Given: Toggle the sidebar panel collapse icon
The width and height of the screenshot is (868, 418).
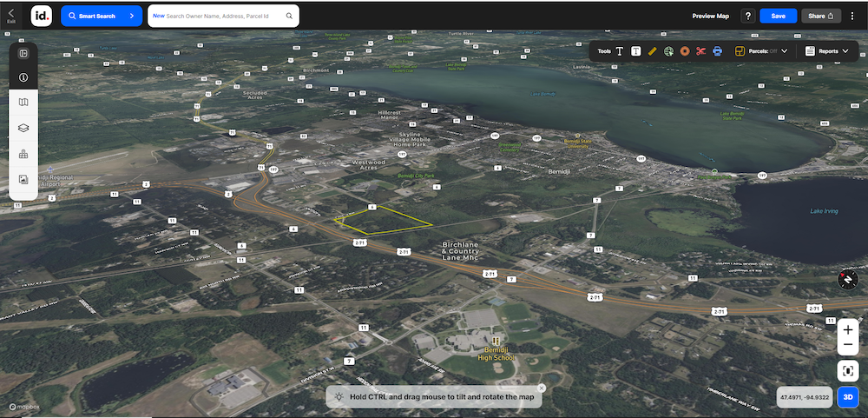Looking at the screenshot, I should click(x=23, y=53).
